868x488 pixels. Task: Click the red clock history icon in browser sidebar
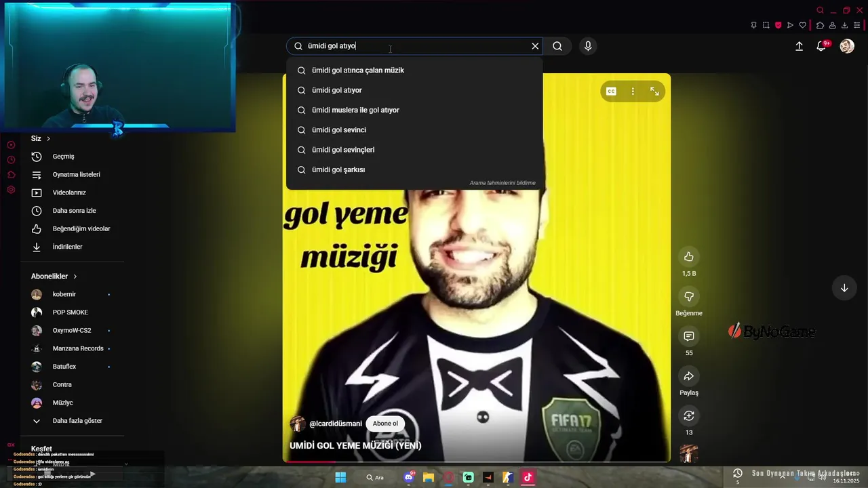11,160
